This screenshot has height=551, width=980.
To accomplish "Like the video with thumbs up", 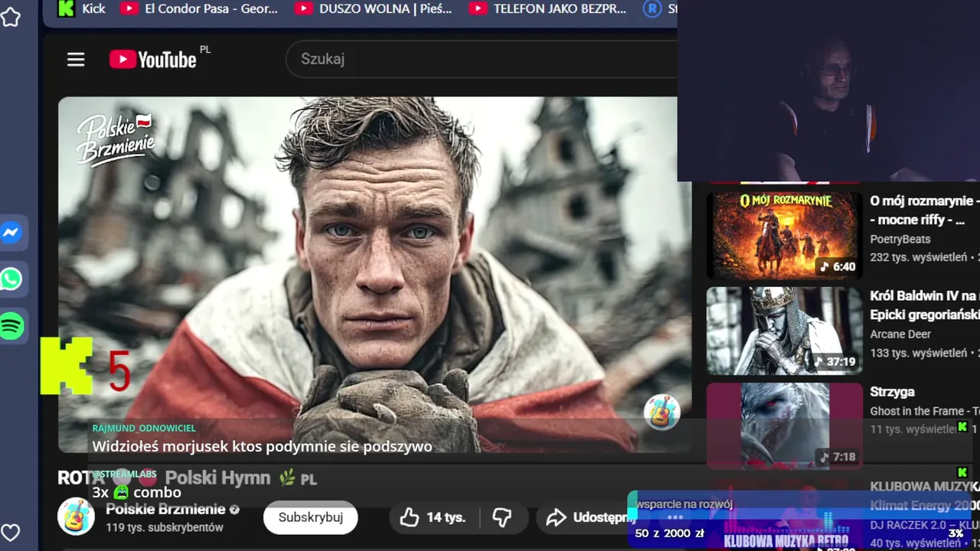I will pyautogui.click(x=435, y=518).
